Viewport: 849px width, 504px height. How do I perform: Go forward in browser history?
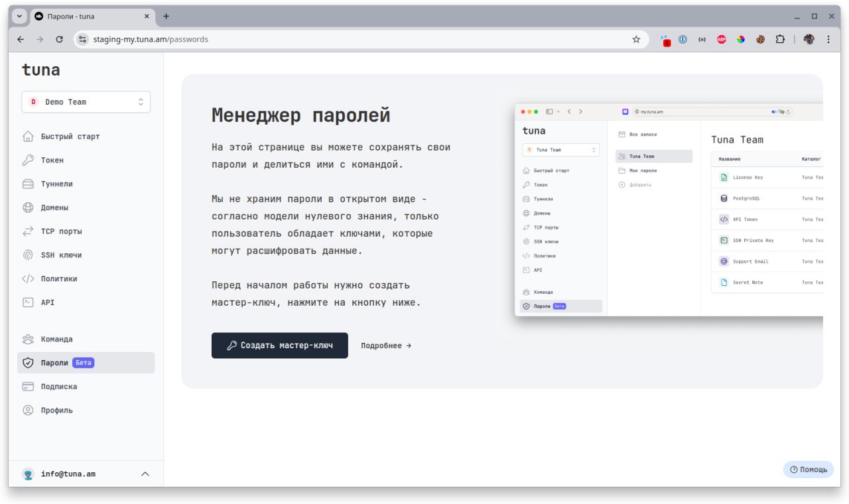40,39
